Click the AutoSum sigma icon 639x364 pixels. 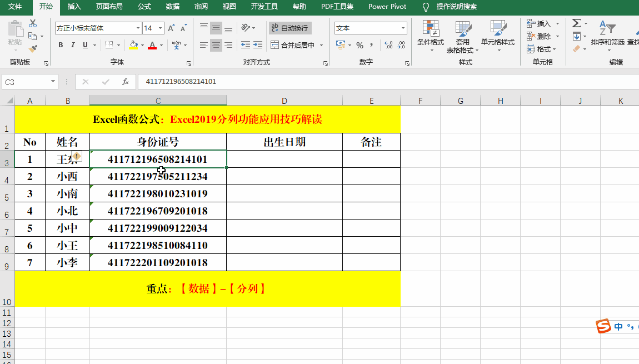[x=576, y=23]
